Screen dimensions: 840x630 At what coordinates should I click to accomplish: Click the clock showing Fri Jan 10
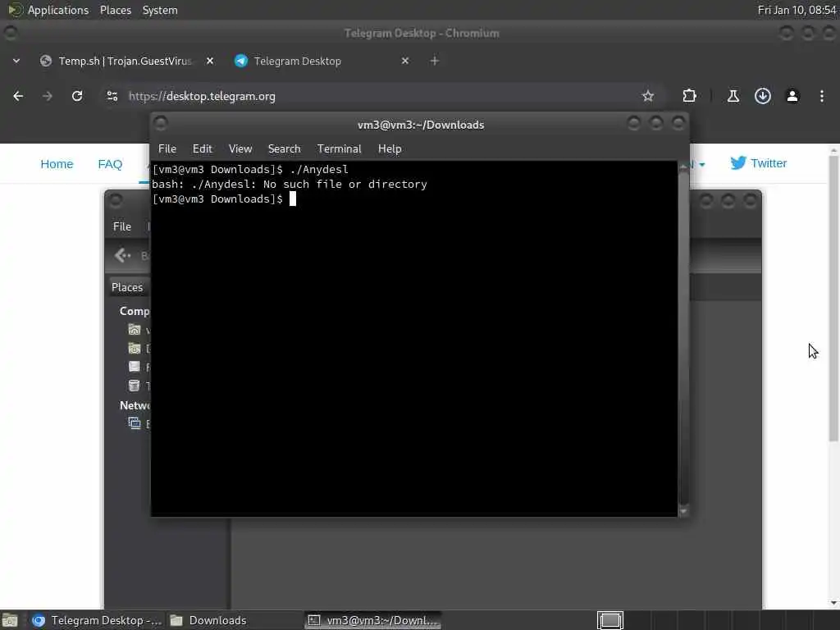(x=797, y=10)
